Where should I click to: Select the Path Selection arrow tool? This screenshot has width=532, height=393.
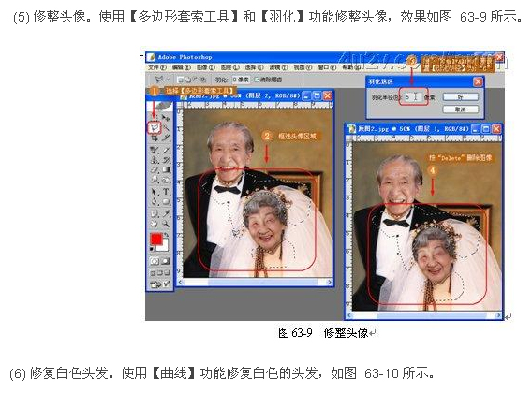[155, 191]
